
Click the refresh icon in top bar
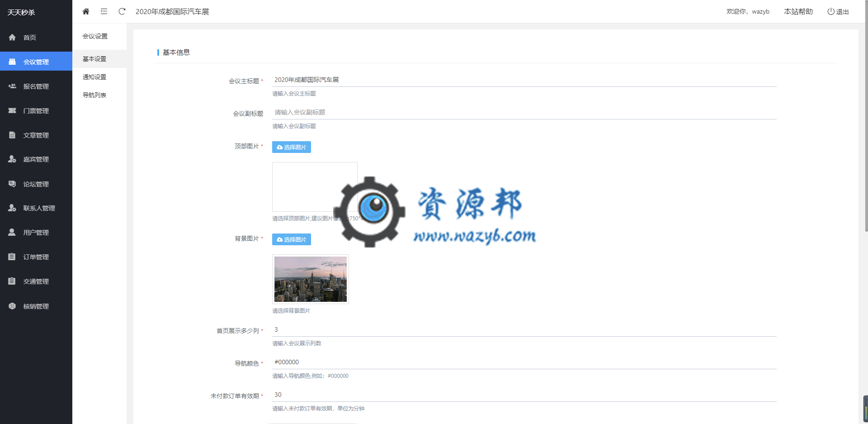pyautogui.click(x=122, y=11)
